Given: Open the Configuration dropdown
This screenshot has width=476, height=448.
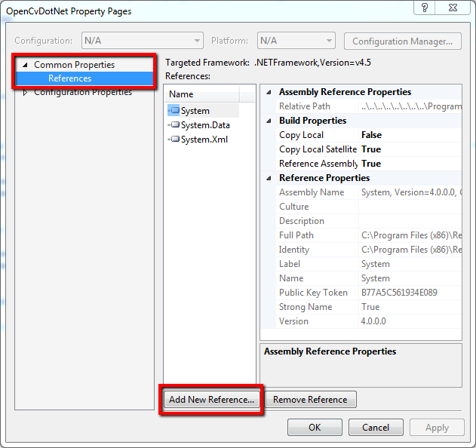Looking at the screenshot, I should coord(143,41).
